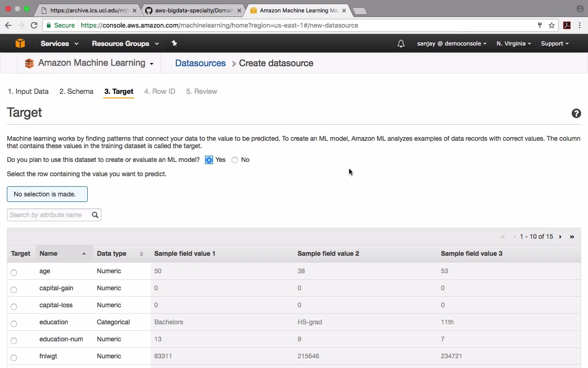Viewport: 588px width, 368px height.
Task: Click the 1 - 10 of 15 pagination text
Action: pos(537,236)
